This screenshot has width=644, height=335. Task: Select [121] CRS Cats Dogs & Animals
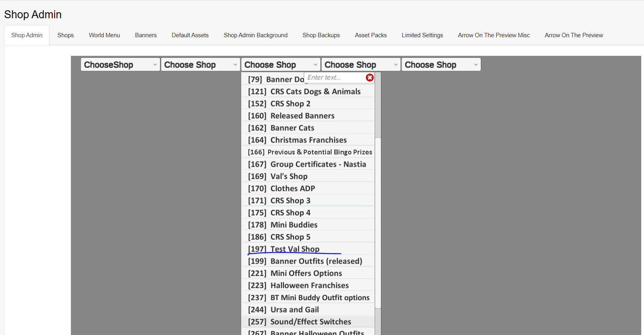click(x=308, y=91)
